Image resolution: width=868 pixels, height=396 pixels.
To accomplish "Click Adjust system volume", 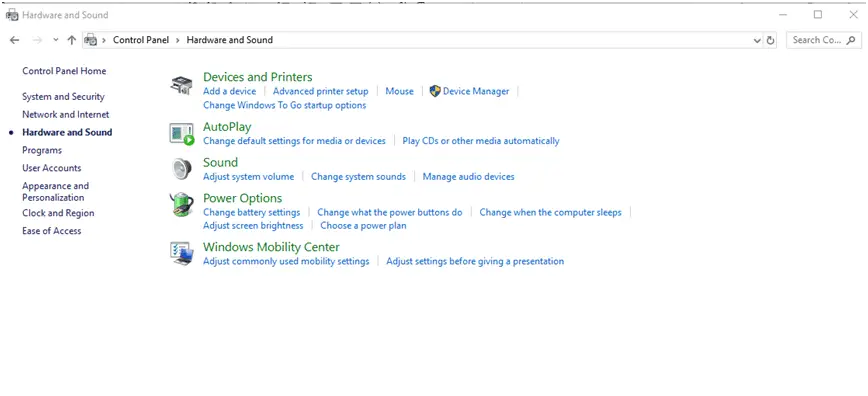I will coord(249,177).
